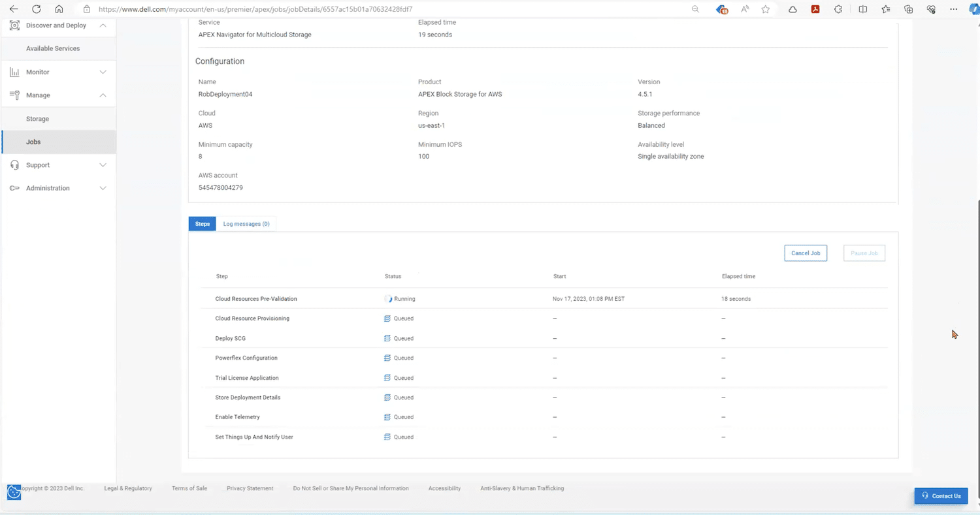Image resolution: width=980 pixels, height=515 pixels.
Task: Click Queued icon for Powerflex Configuration
Action: coord(387,358)
